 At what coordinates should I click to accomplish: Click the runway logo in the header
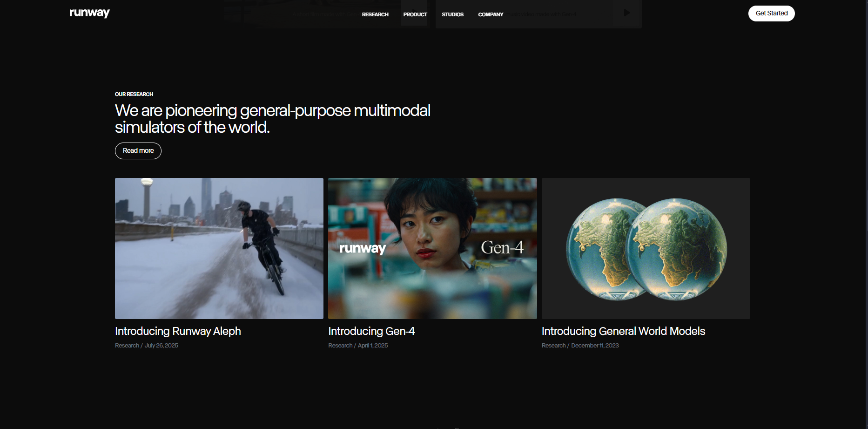coord(89,13)
